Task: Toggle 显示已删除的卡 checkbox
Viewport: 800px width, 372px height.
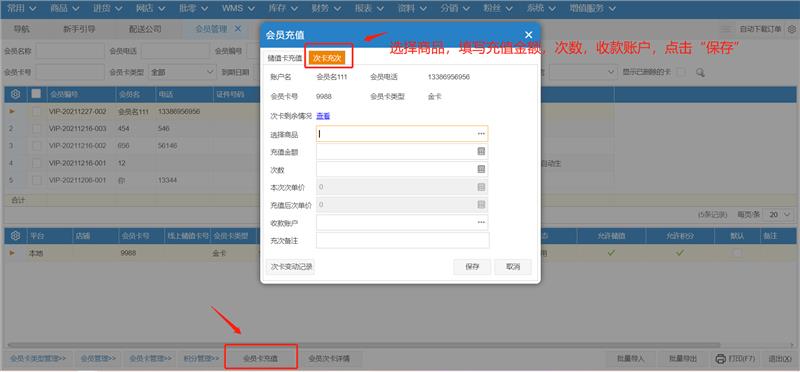Action: click(x=681, y=72)
